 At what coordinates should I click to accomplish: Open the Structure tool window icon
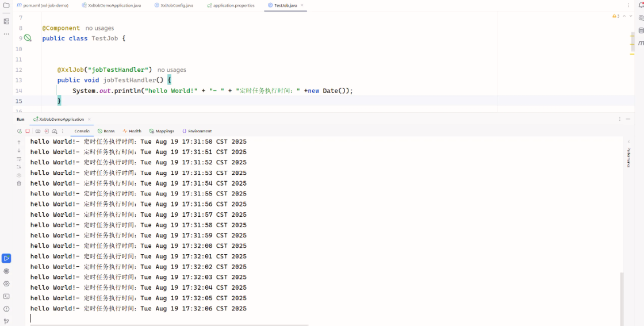[x=6, y=21]
